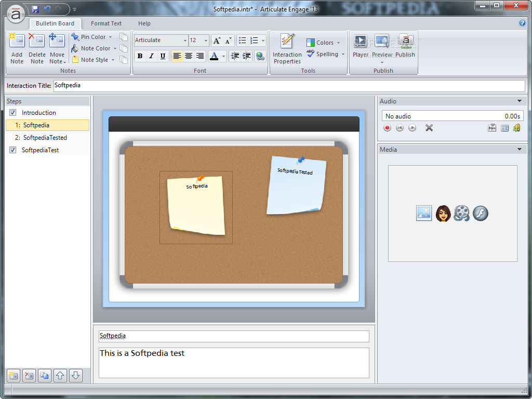Insert a character in Media panel
This screenshot has height=399, width=532.
(443, 214)
